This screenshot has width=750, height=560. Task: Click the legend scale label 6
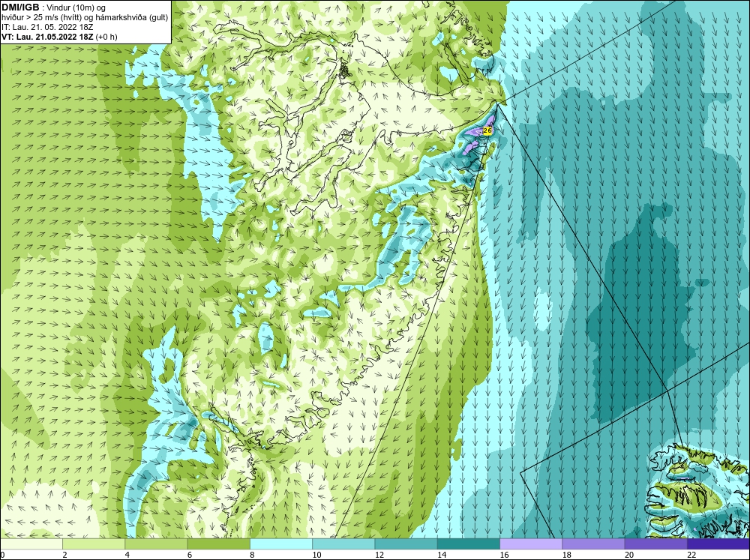click(x=190, y=555)
